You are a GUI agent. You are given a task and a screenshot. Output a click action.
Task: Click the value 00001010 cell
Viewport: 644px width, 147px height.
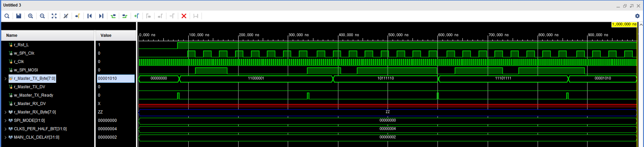pos(116,79)
